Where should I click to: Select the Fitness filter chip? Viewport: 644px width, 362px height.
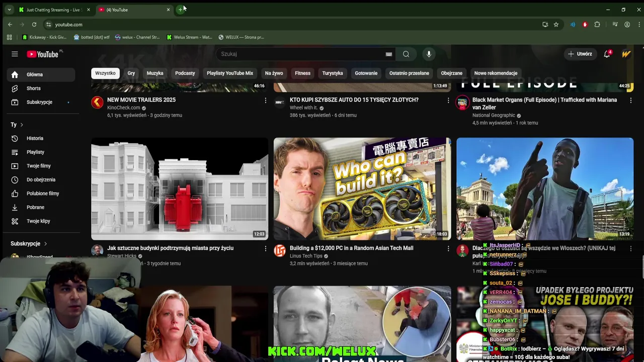pyautogui.click(x=302, y=73)
